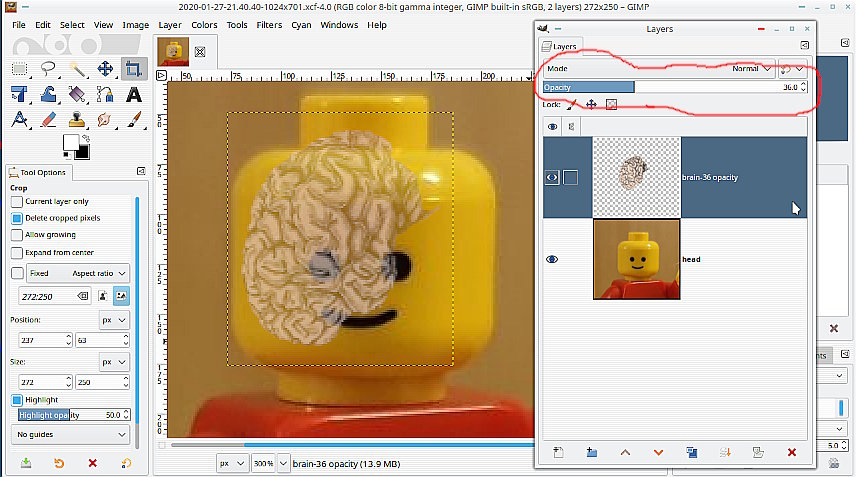This screenshot has height=477, width=856.
Task: Open Fixed Aspect ratio dropdown
Action: click(x=78, y=273)
